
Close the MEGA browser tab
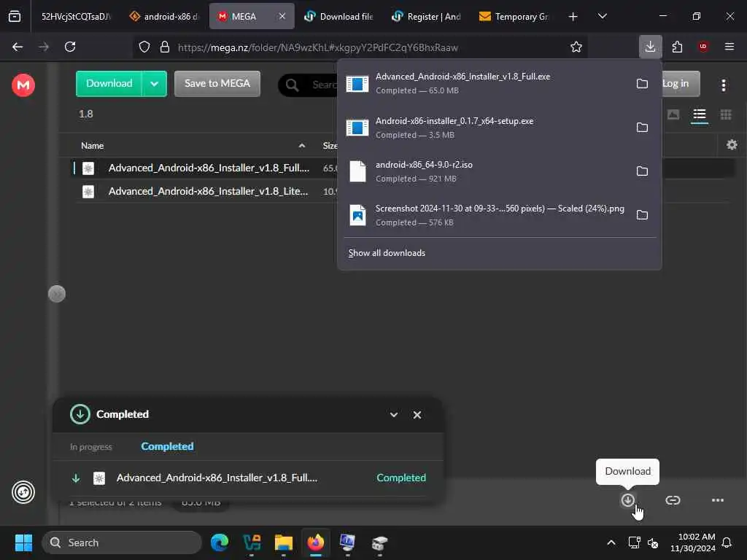(282, 16)
